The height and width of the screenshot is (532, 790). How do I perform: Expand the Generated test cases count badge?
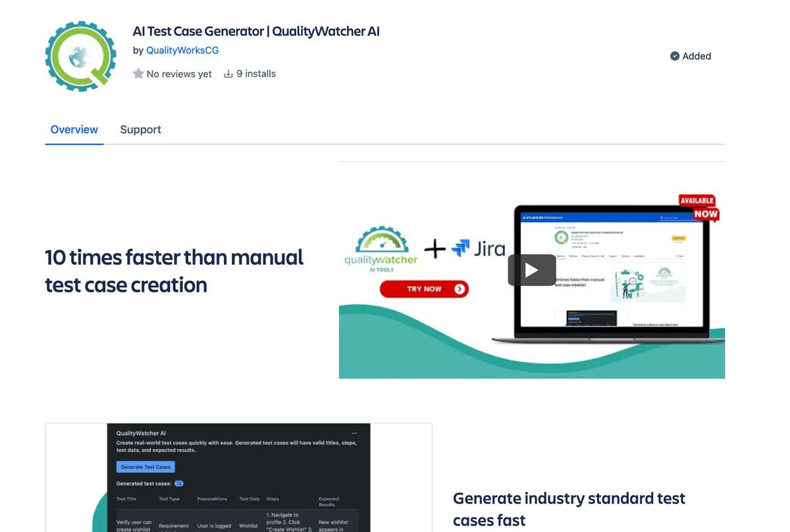point(178,483)
